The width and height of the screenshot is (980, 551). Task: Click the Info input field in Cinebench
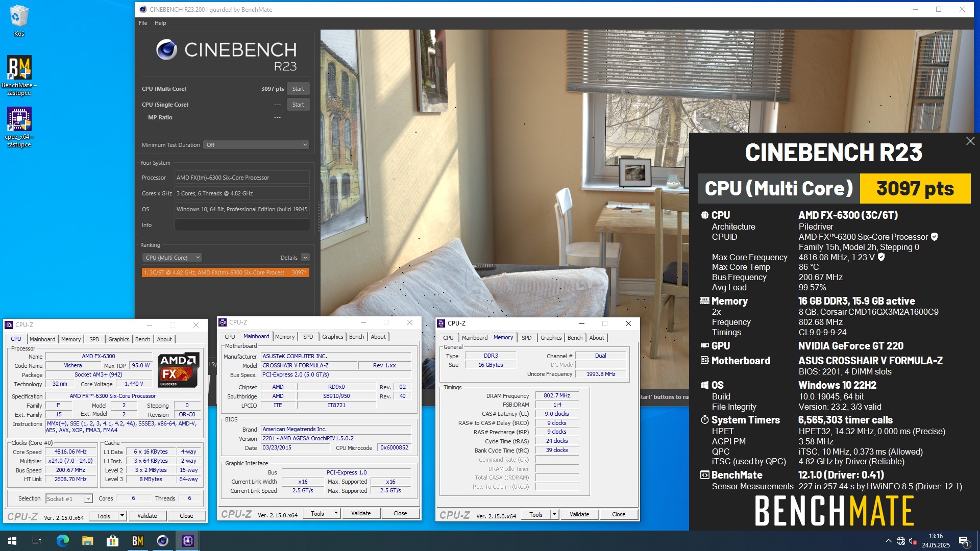(x=242, y=225)
